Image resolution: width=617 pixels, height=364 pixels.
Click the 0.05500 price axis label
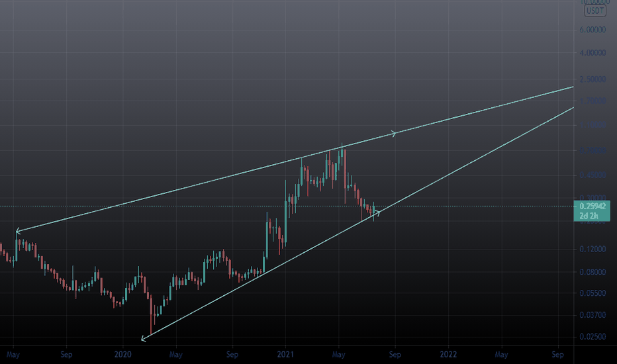(593, 293)
